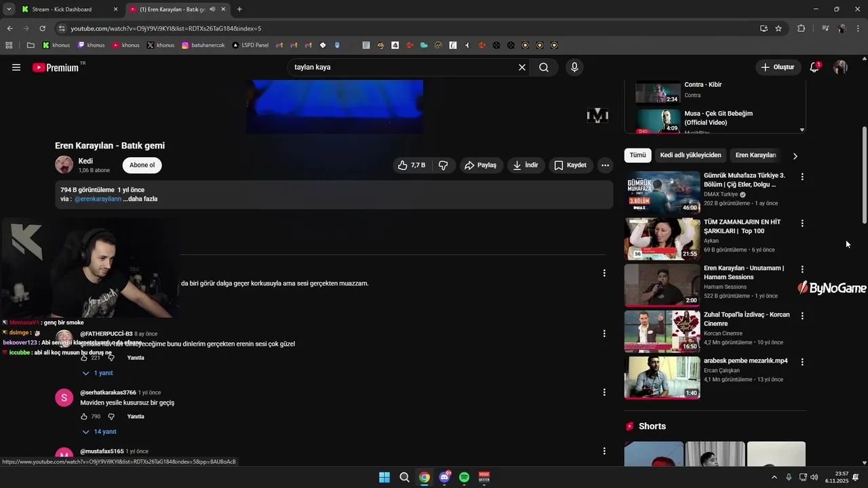Screen dimensions: 868x488
Task: Start voice search with microphone
Action: (574, 67)
